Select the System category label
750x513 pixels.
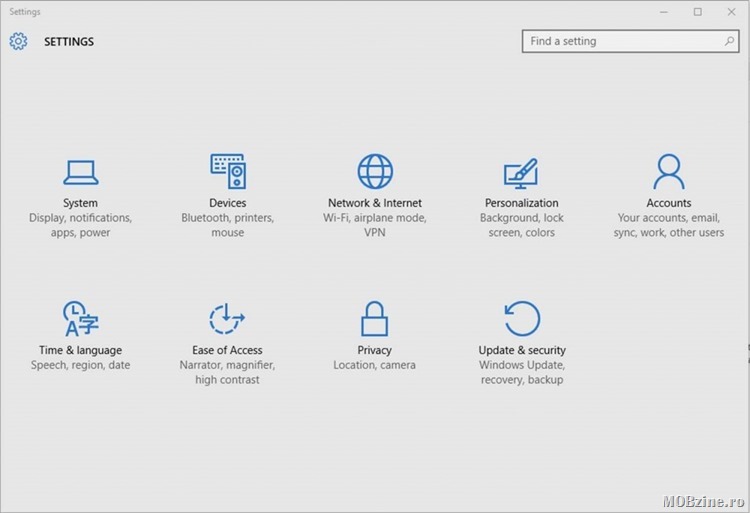coord(80,203)
